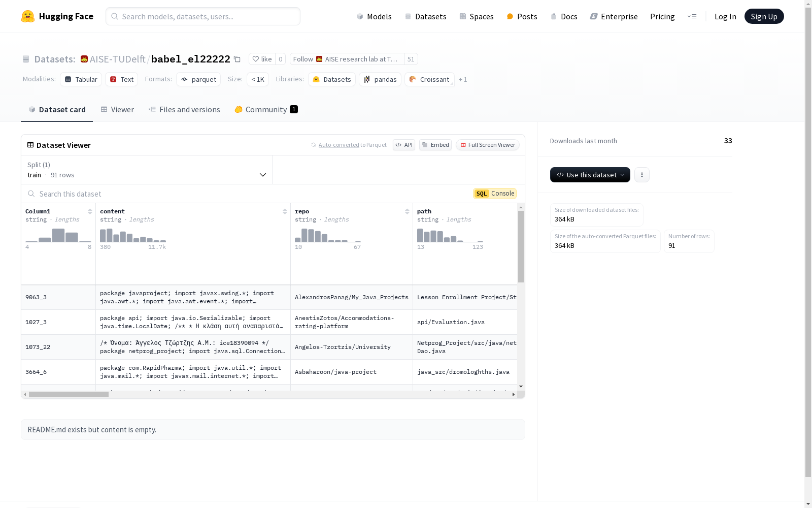
Task: Go to Models in top navigation
Action: 374,16
